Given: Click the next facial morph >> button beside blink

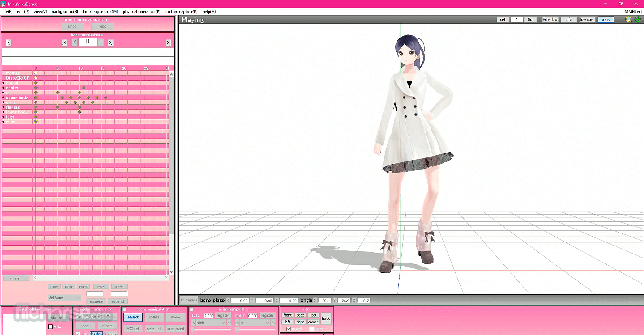Looking at the screenshot, I should (229, 323).
